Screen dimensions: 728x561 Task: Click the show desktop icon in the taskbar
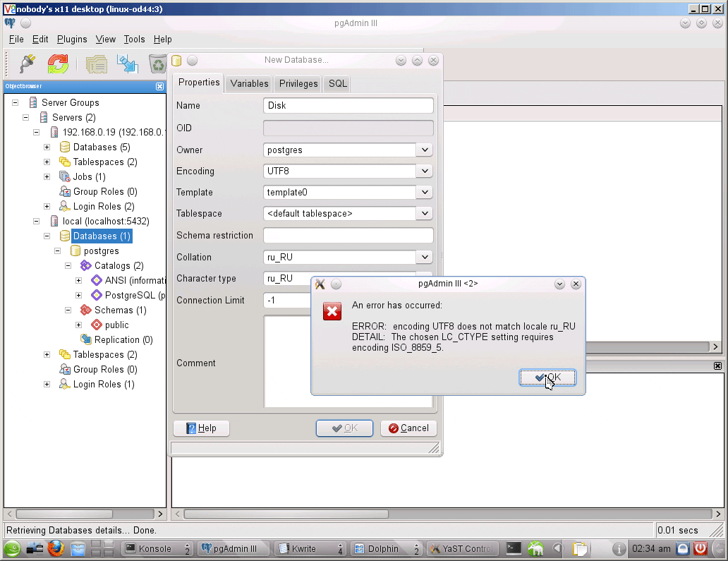[x=35, y=548]
